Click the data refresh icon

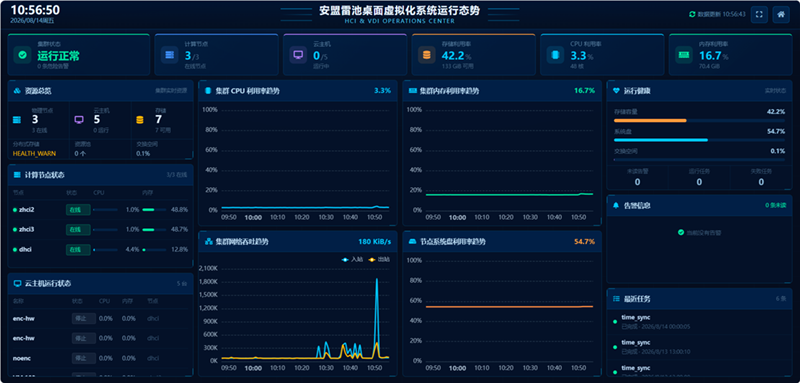pos(692,14)
